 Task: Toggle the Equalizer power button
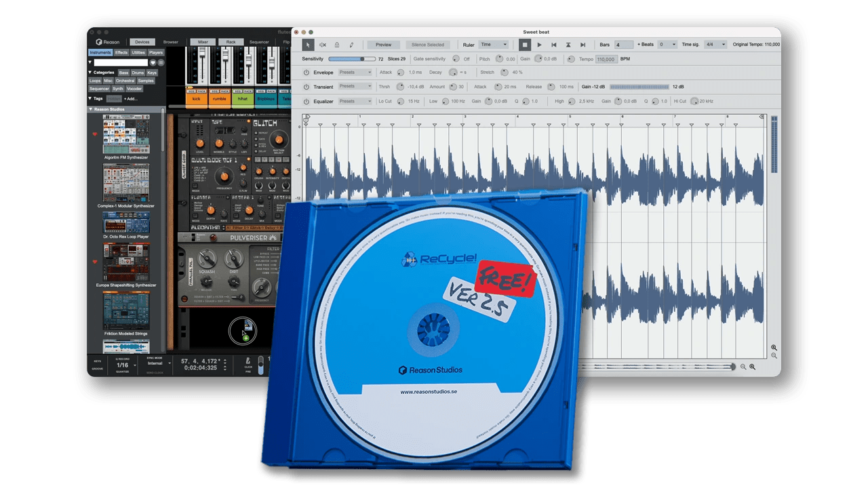coord(307,101)
